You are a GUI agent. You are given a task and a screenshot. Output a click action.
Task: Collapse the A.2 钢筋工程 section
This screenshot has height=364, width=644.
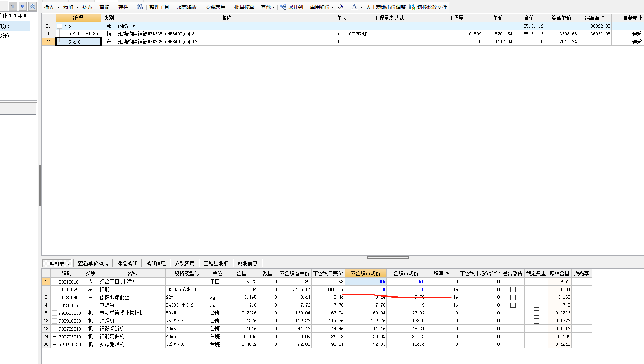click(x=59, y=26)
